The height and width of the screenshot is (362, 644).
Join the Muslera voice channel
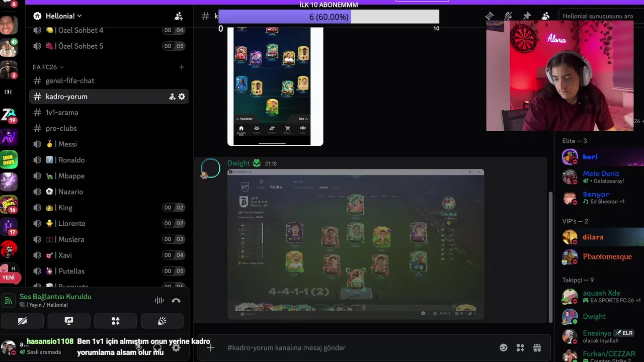[109, 239]
